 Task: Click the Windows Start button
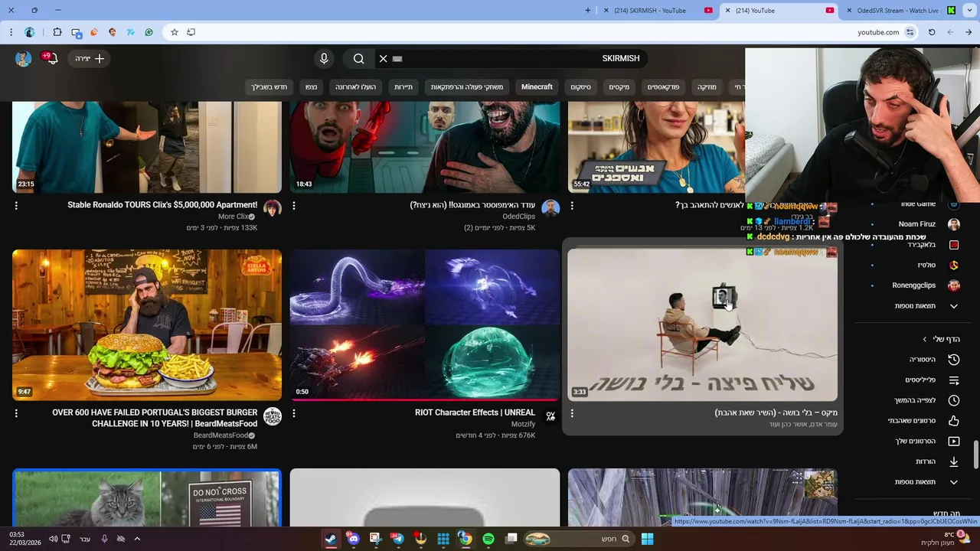[x=648, y=539]
